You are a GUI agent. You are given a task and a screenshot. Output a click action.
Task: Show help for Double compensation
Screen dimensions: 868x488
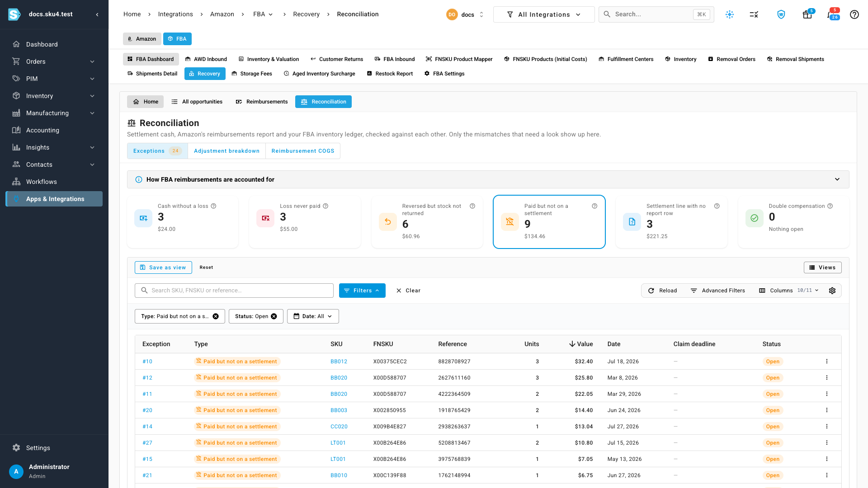pyautogui.click(x=830, y=206)
